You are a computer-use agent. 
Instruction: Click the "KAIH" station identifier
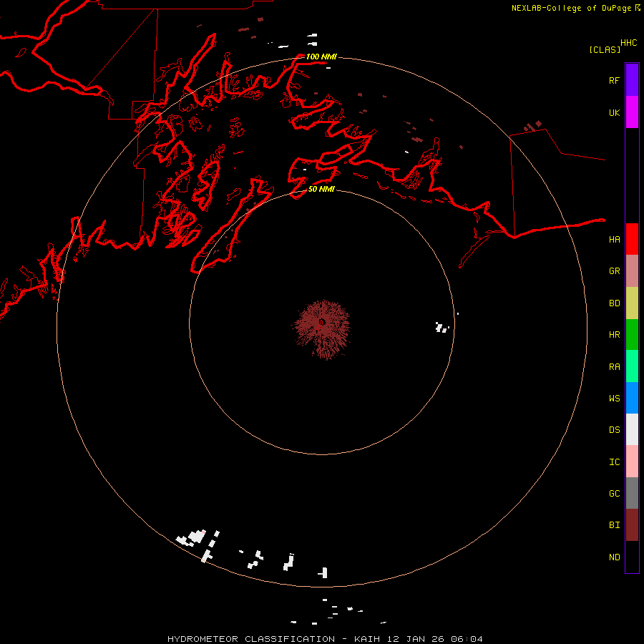tap(368, 639)
